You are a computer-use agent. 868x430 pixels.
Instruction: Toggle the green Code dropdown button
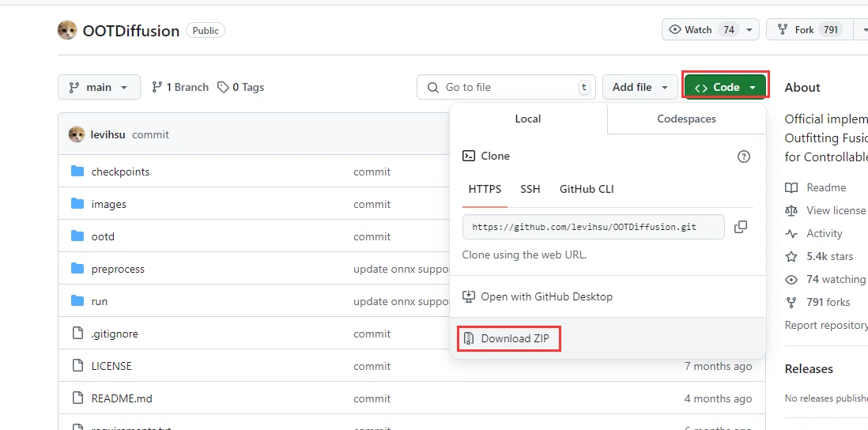coord(725,88)
